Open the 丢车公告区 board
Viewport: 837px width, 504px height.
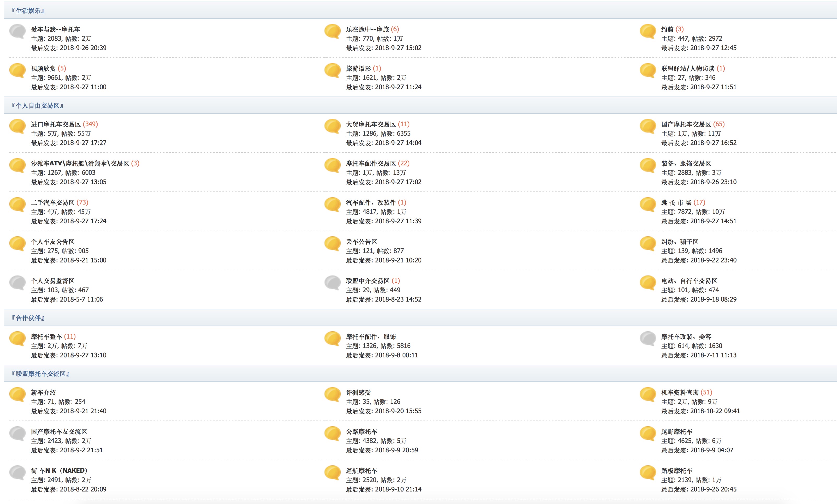point(361,242)
